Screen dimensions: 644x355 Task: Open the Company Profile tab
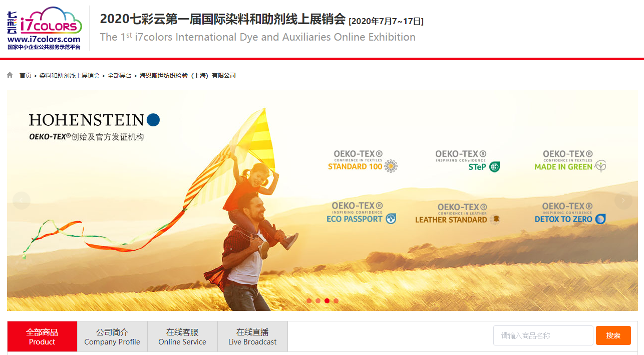coord(112,336)
